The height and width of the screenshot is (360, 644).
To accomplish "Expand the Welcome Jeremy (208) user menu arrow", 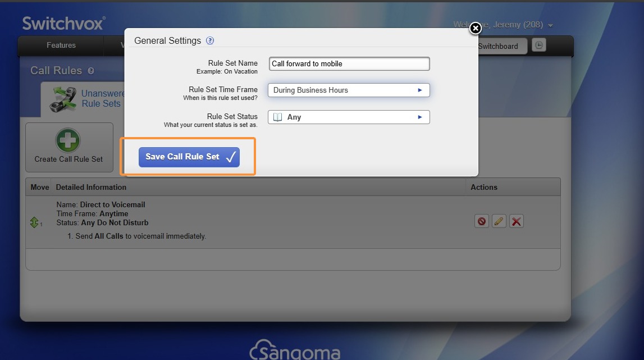I will pos(550,25).
